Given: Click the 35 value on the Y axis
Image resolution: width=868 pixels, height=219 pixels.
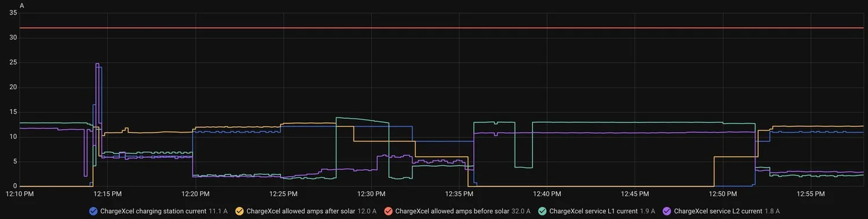Looking at the screenshot, I should [13, 13].
